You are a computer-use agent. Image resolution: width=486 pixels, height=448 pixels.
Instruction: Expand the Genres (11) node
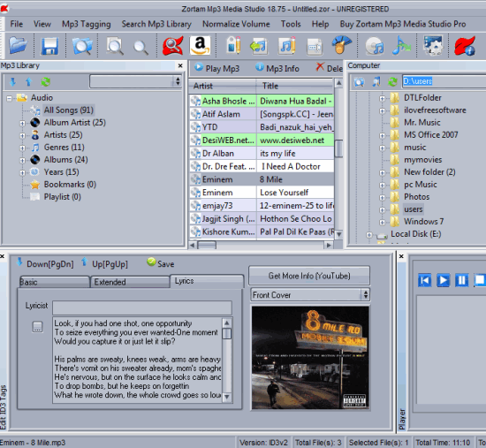point(22,148)
